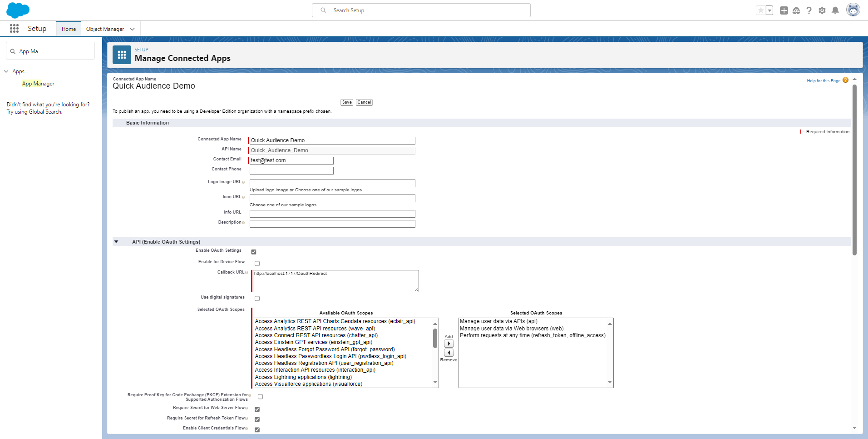Click info icon beside Require Secret for Web Server Flow

(247, 408)
